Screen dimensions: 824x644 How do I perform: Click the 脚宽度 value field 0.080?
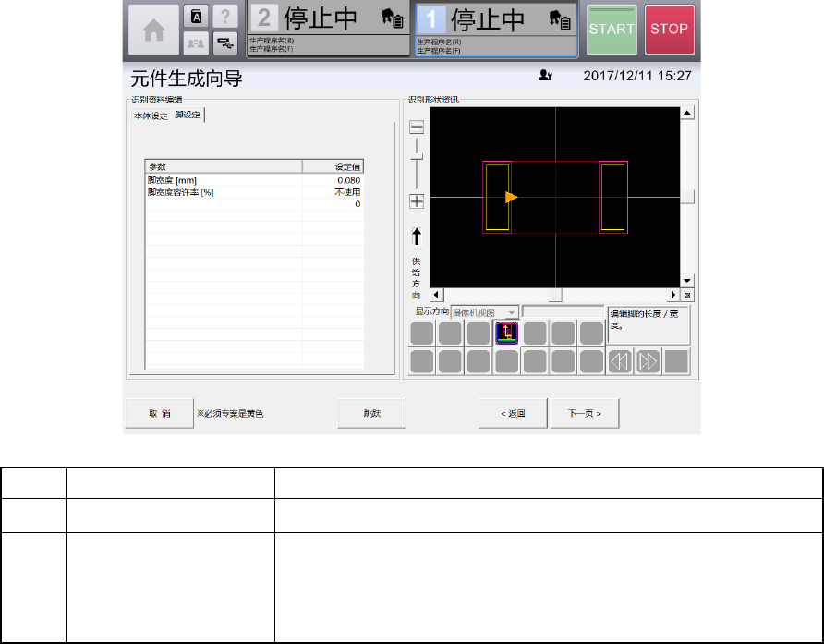(348, 180)
